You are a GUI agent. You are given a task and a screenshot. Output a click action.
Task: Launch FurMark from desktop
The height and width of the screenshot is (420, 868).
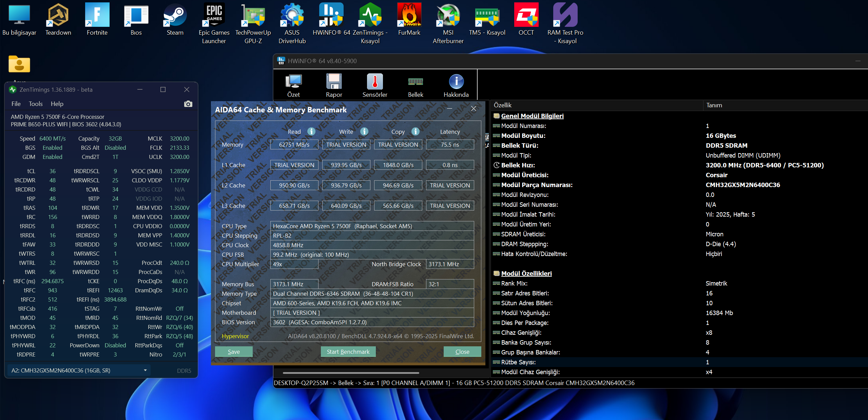pyautogui.click(x=409, y=20)
